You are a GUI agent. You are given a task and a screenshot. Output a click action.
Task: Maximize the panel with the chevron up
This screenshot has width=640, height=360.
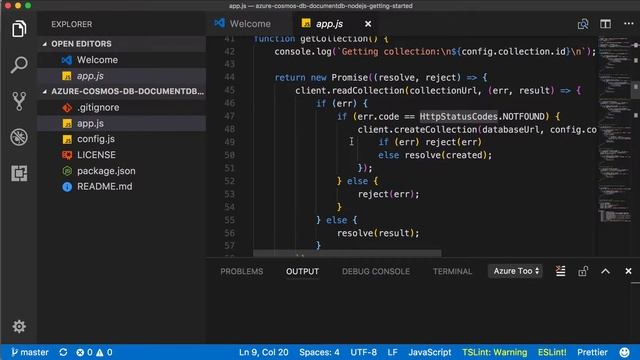click(605, 271)
